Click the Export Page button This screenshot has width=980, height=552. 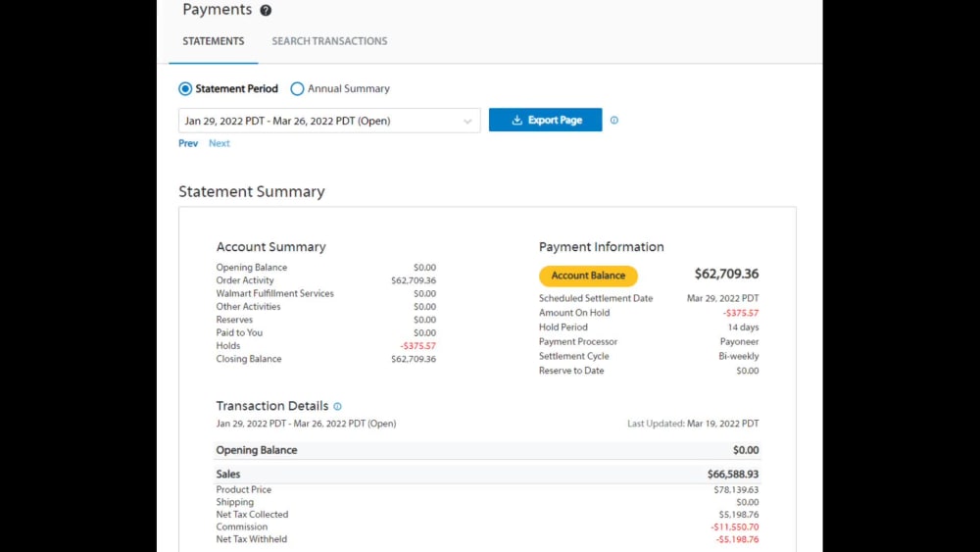pos(545,120)
